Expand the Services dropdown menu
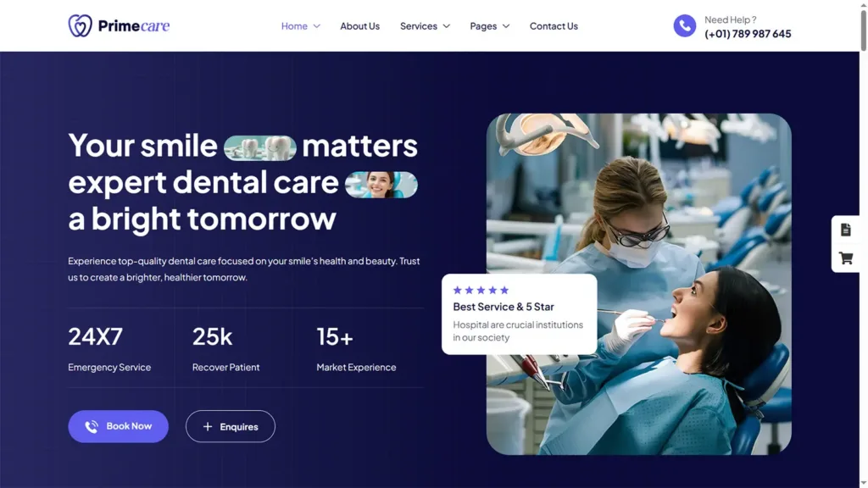The width and height of the screenshot is (868, 488). point(425,26)
